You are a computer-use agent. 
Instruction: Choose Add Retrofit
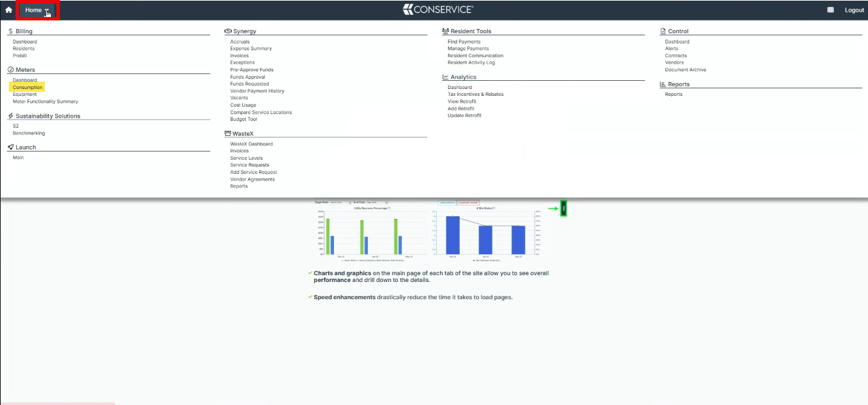pos(461,109)
